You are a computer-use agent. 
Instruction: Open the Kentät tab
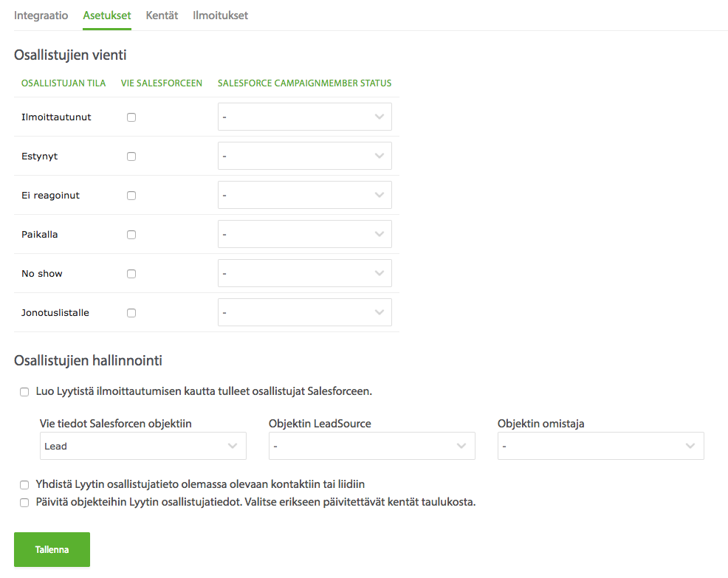162,16
